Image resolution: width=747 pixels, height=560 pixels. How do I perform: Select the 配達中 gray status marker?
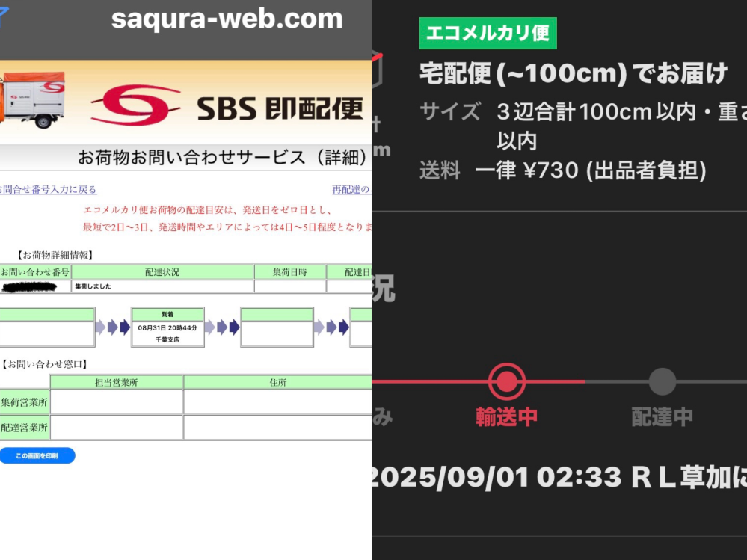[x=663, y=381]
